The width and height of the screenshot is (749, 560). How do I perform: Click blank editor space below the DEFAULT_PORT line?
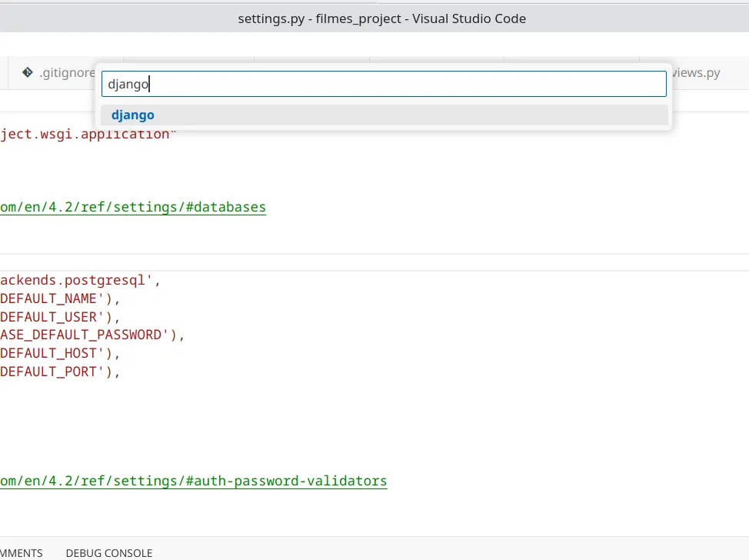[335, 421]
